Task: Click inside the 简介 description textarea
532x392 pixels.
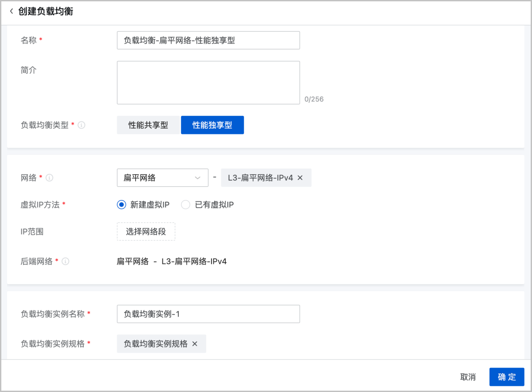Action: coord(208,82)
